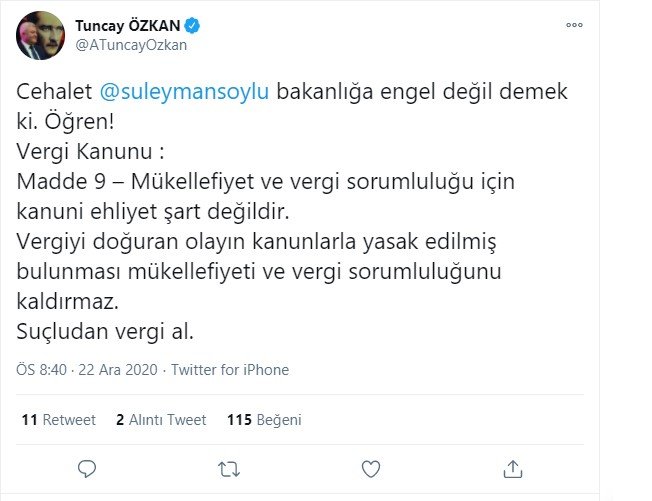652x501 pixels.
Task: View the 11 Retweet list
Action: (x=59, y=420)
